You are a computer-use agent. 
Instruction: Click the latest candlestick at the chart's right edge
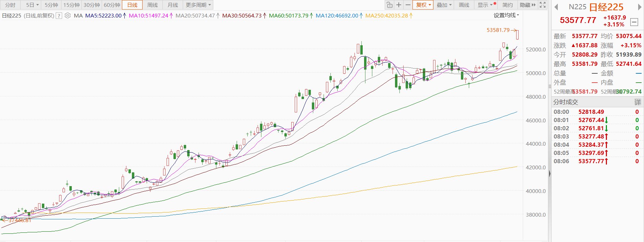(x=517, y=35)
